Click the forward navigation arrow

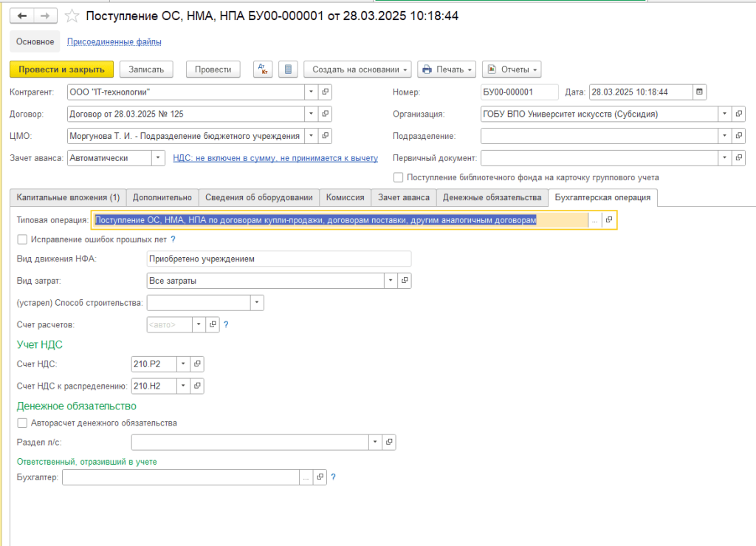[44, 16]
